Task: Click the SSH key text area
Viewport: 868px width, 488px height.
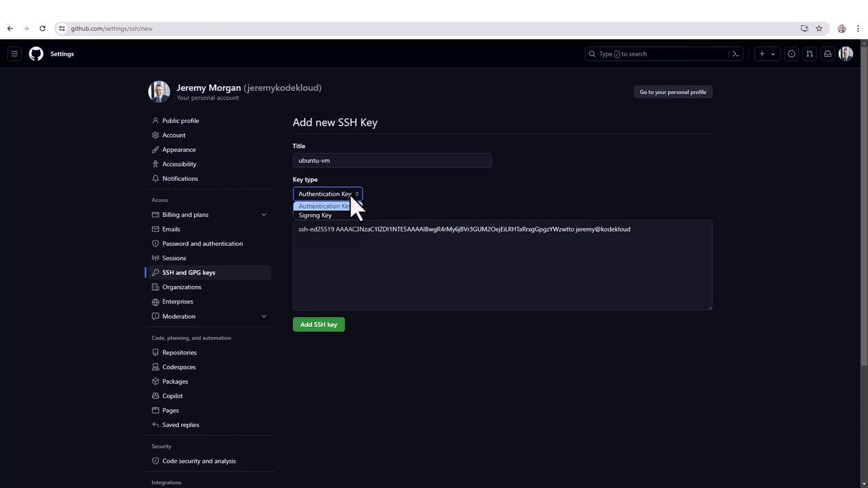Action: tap(502, 265)
